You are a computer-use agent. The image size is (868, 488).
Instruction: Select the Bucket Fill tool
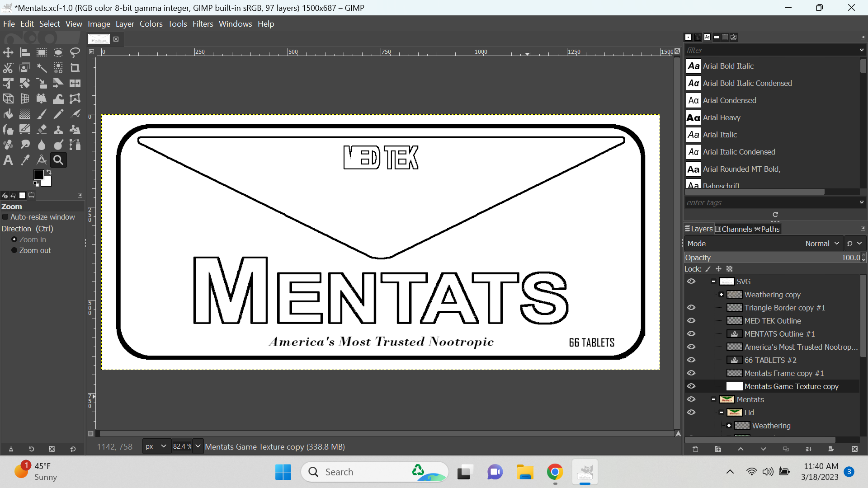click(8, 114)
